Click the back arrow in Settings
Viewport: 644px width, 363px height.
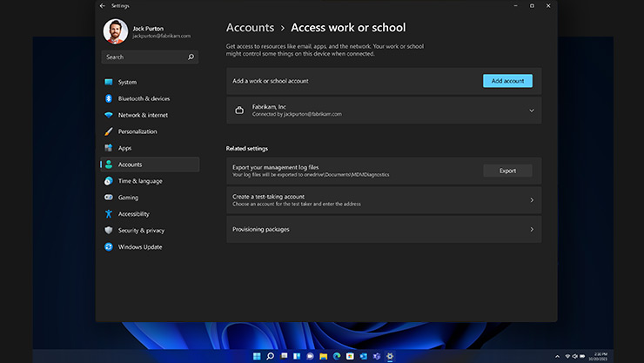[103, 5]
